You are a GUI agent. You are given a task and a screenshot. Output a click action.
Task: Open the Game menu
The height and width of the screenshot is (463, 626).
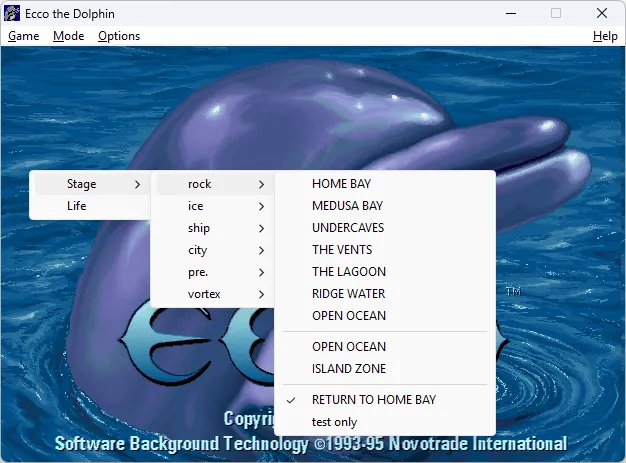click(x=24, y=36)
